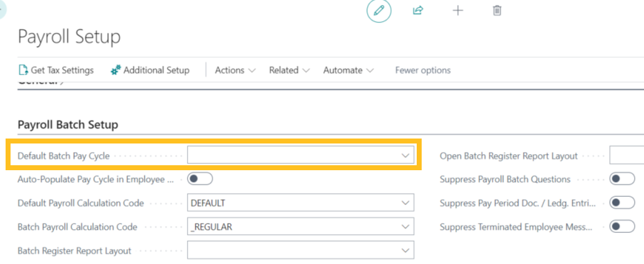Viewport: 644px width, 264px height.
Task: Open the Actions menu
Action: tap(235, 70)
